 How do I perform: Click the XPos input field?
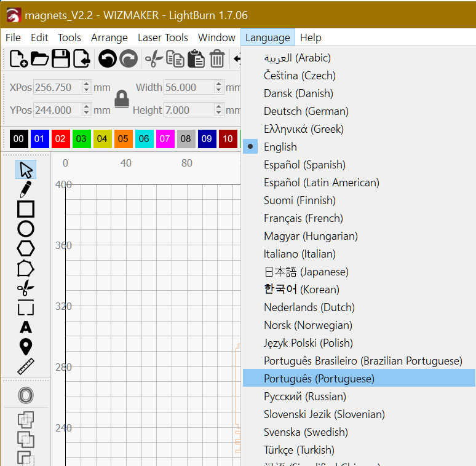click(x=62, y=87)
